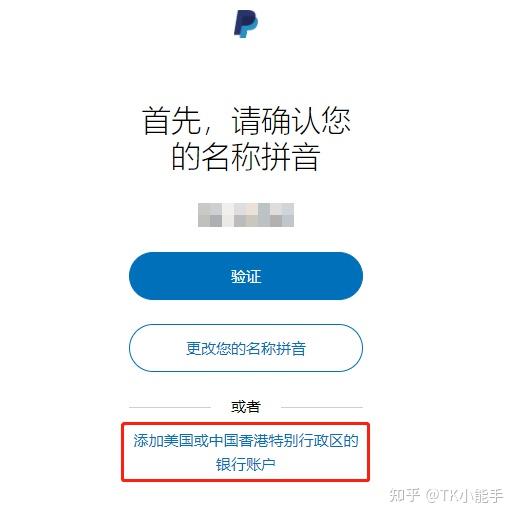Open the 添加美国或中国香港特别行政区的 link
The width and height of the screenshot is (517, 518).
246,441
